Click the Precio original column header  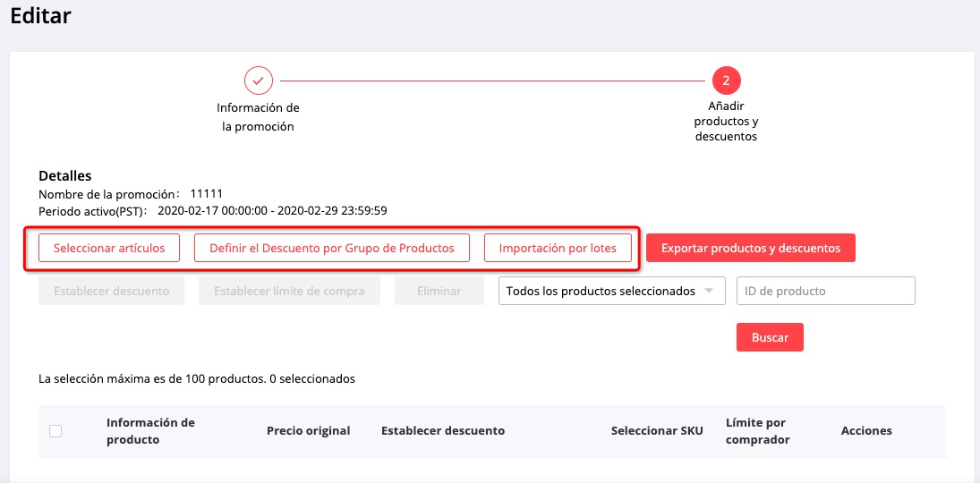click(x=308, y=431)
